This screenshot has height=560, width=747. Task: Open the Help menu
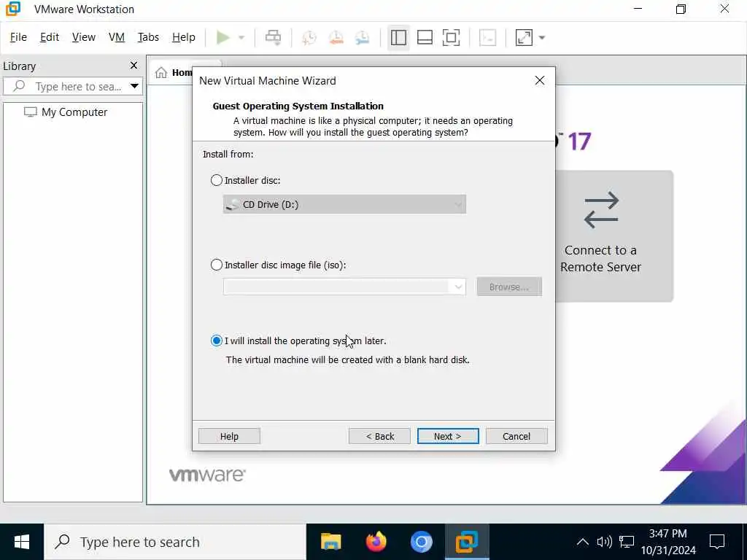(x=184, y=37)
